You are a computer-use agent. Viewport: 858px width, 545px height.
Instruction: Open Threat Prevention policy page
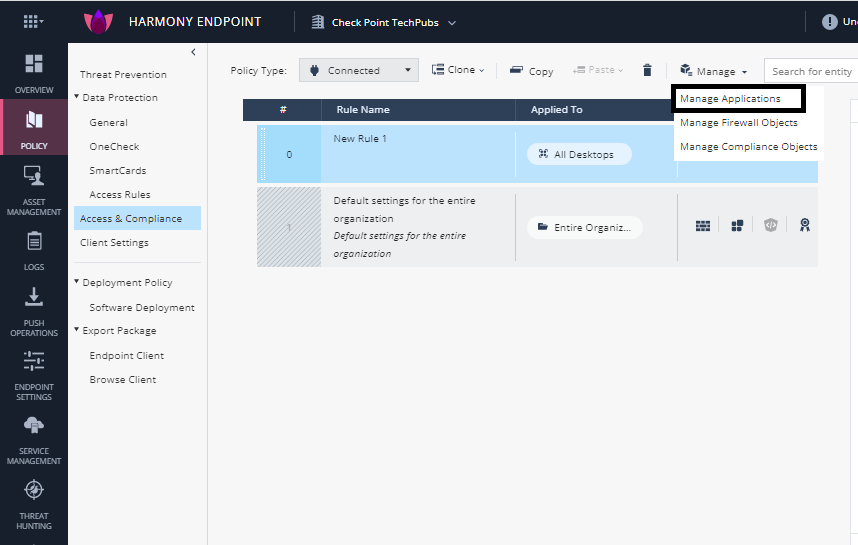click(x=123, y=74)
